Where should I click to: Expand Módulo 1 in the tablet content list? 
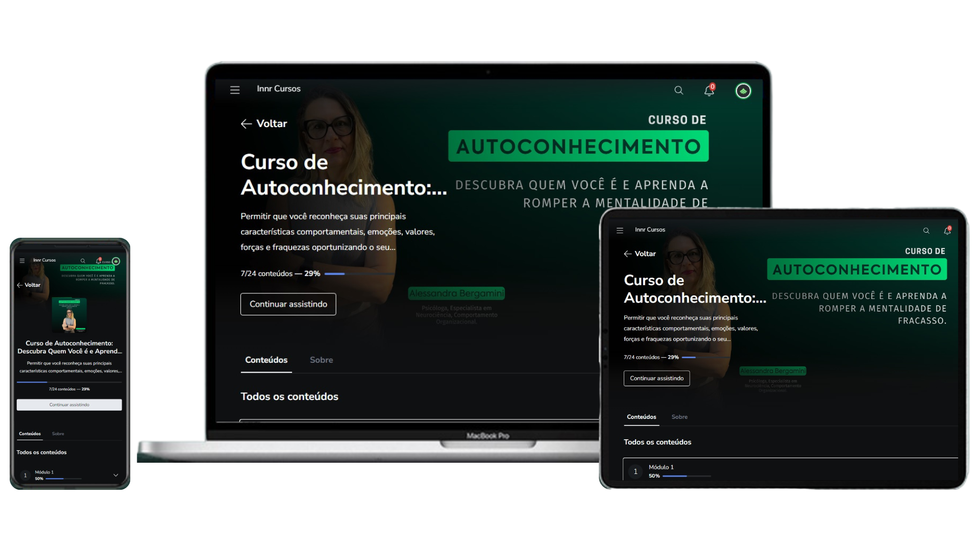click(790, 470)
